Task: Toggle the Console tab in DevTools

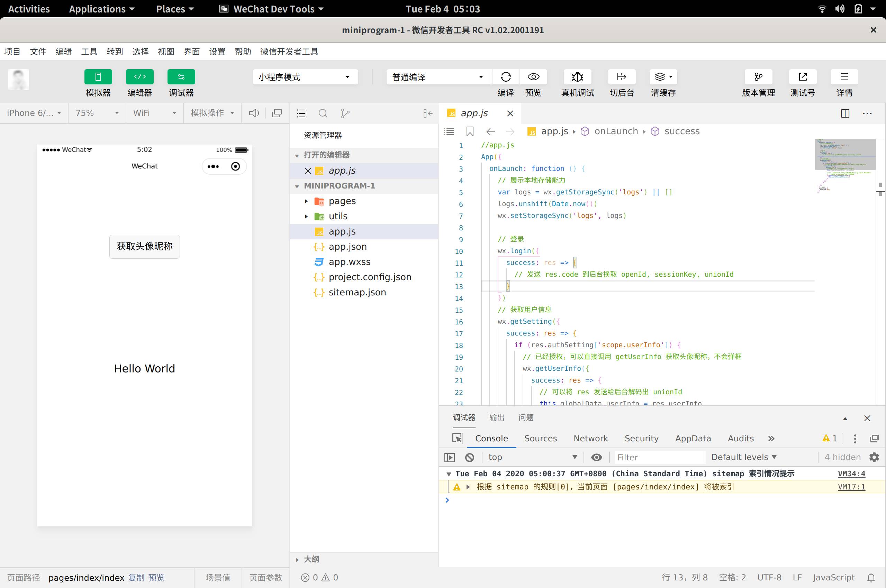Action: click(x=491, y=438)
